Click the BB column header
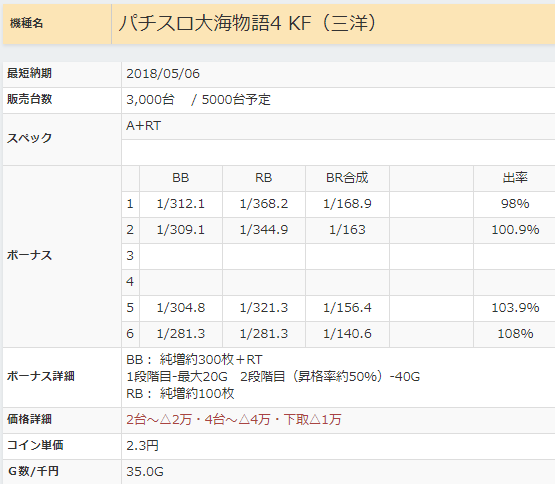The image size is (555, 484). click(x=181, y=178)
